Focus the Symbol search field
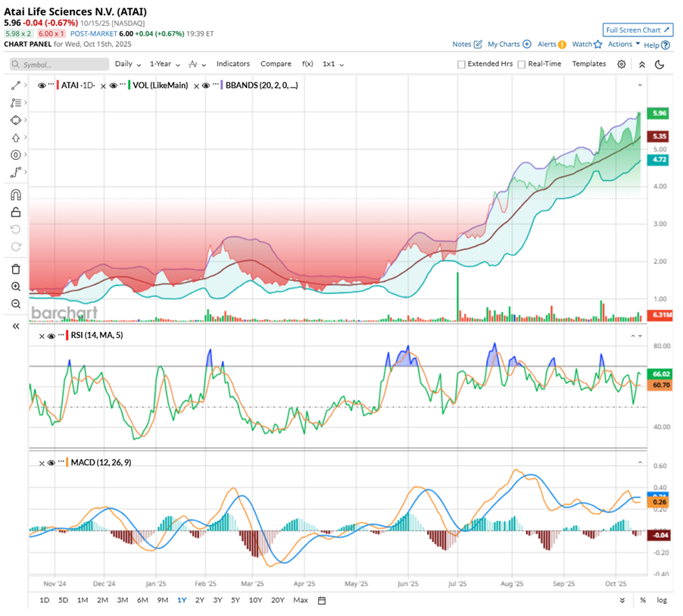This screenshot has width=683, height=616. click(x=59, y=64)
